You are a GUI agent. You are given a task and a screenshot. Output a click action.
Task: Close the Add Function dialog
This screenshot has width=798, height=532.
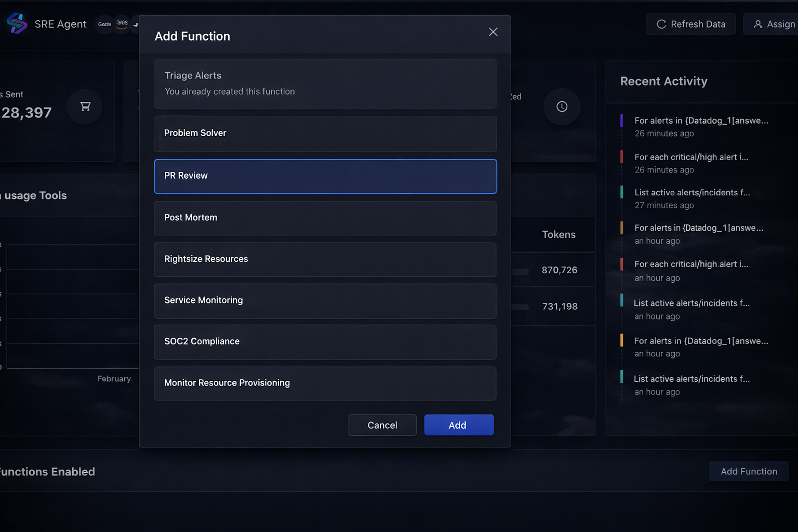click(x=493, y=32)
